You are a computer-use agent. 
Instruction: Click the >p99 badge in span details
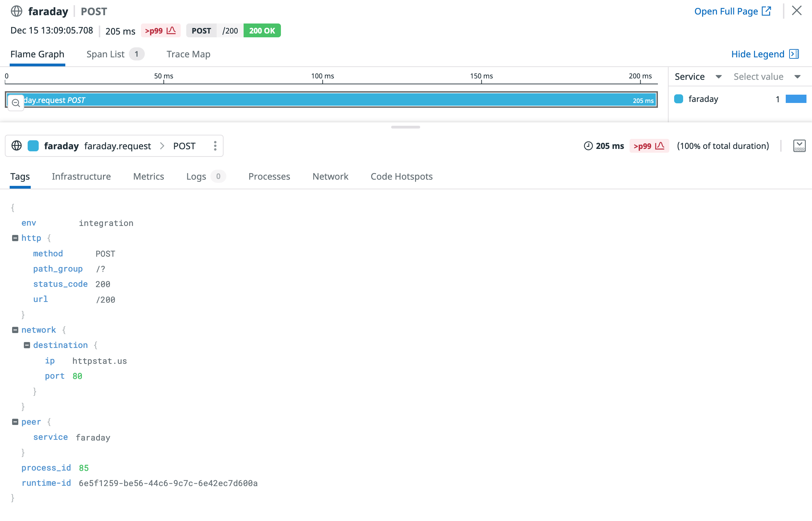click(649, 146)
